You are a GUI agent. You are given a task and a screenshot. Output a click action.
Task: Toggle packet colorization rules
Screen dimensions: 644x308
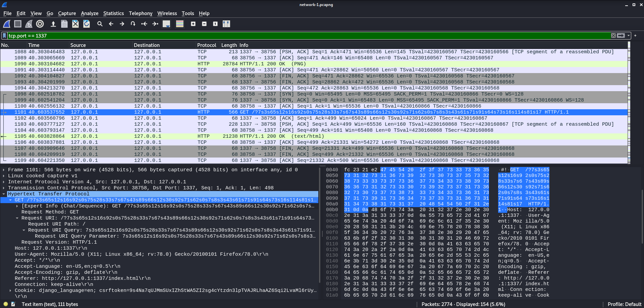tap(180, 24)
